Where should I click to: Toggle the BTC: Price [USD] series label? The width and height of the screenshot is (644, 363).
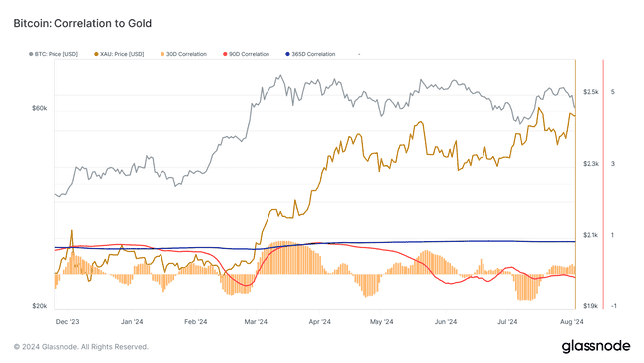[x=56, y=54]
